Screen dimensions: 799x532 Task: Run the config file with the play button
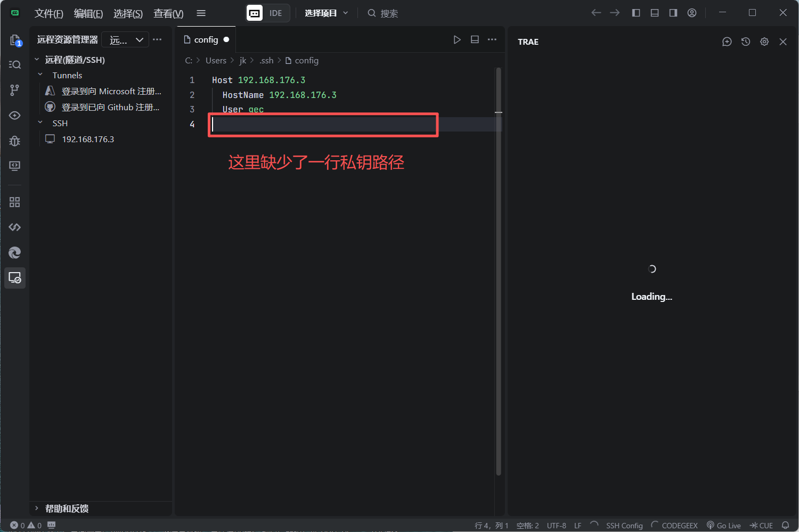[x=456, y=39]
